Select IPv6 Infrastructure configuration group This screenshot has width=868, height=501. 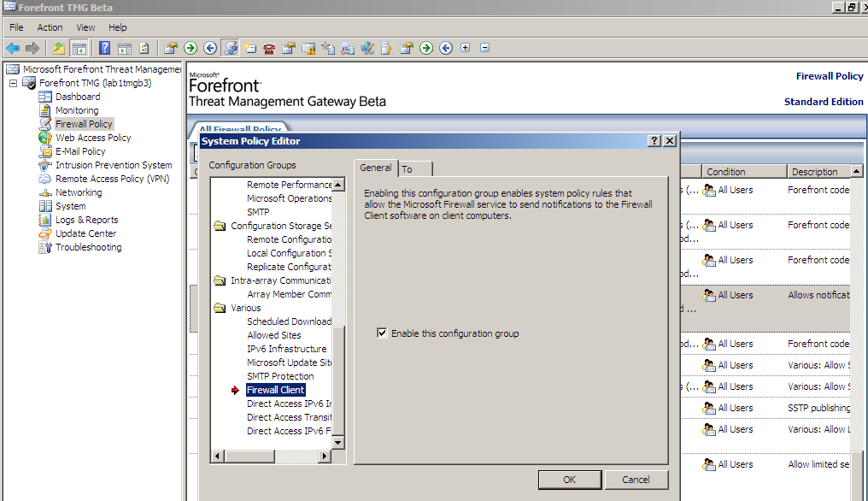point(287,349)
